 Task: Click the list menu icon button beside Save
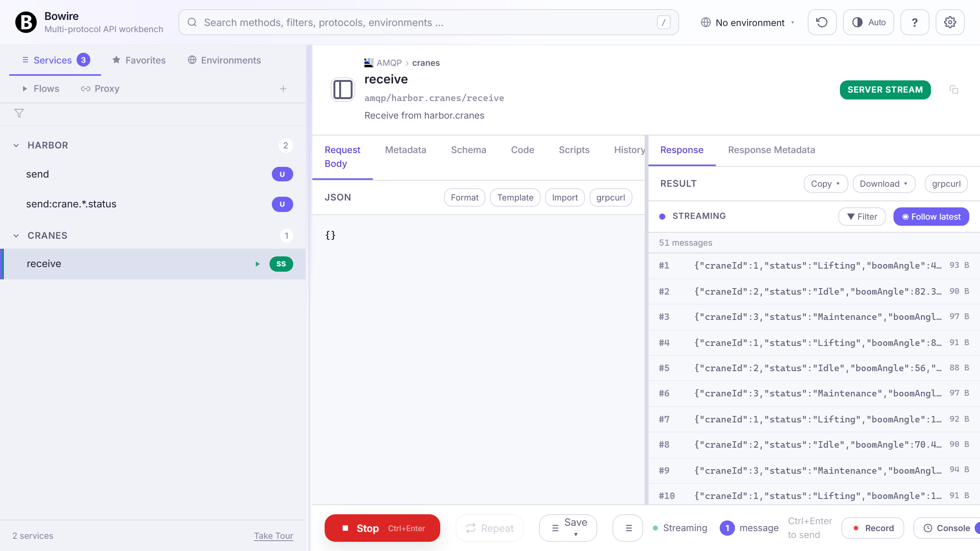tap(628, 528)
